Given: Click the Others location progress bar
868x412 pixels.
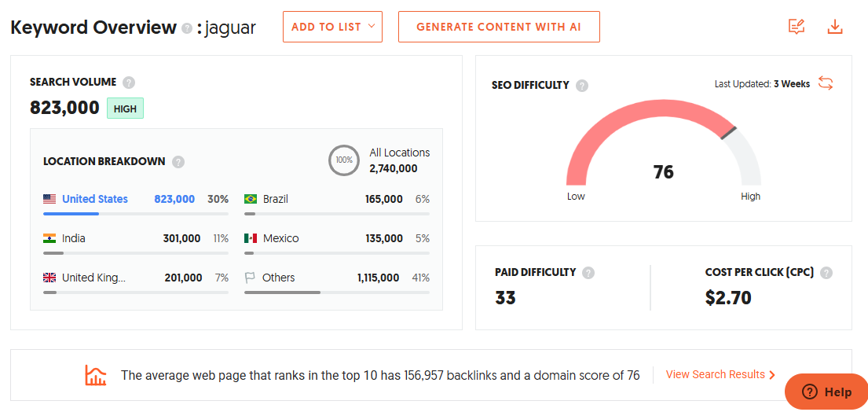Looking at the screenshot, I should coord(337,292).
